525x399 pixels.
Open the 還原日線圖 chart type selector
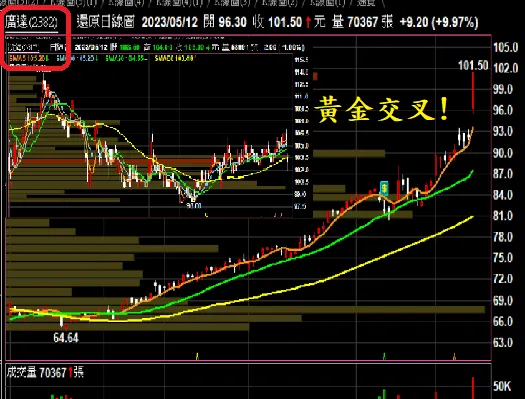105,22
